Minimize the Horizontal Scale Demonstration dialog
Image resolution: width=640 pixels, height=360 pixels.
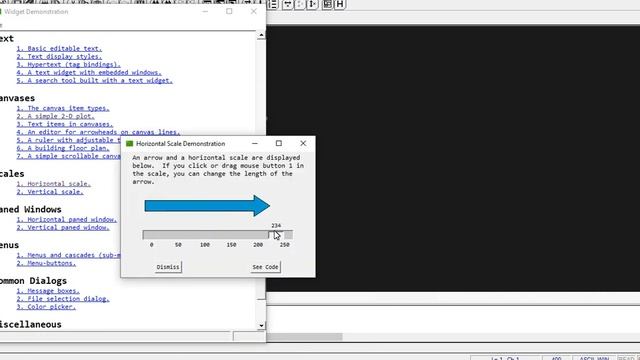coord(255,144)
